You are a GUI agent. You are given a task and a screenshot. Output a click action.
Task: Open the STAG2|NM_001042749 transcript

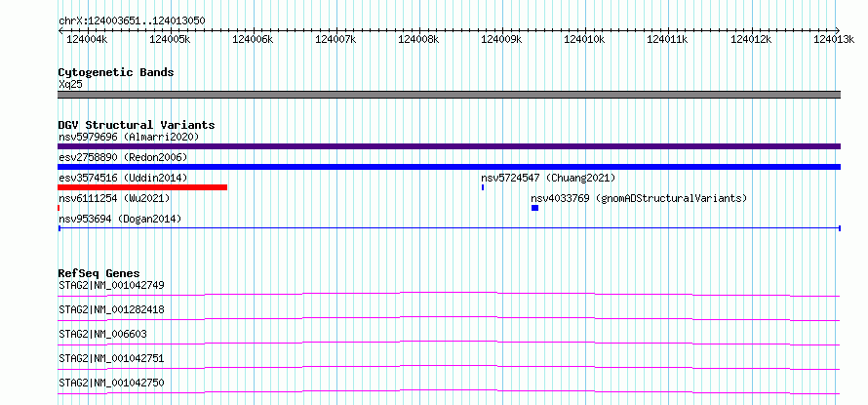tap(111, 285)
